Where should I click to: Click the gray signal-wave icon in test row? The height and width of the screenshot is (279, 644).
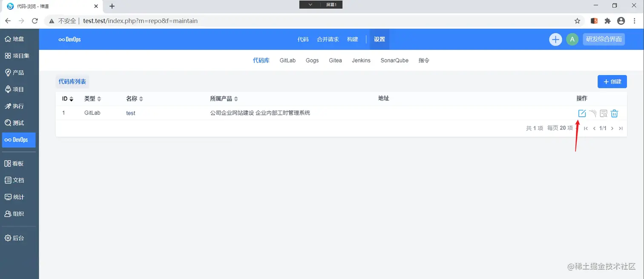pos(592,114)
